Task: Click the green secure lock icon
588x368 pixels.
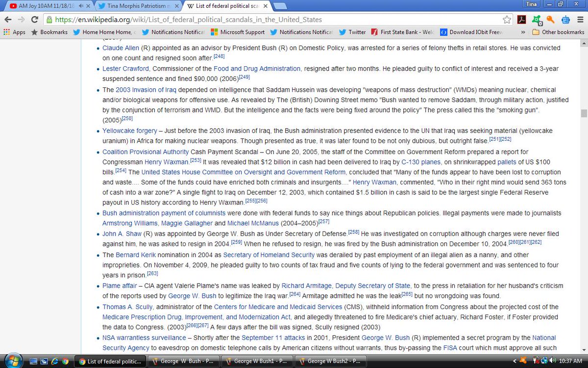Action: [x=49, y=20]
